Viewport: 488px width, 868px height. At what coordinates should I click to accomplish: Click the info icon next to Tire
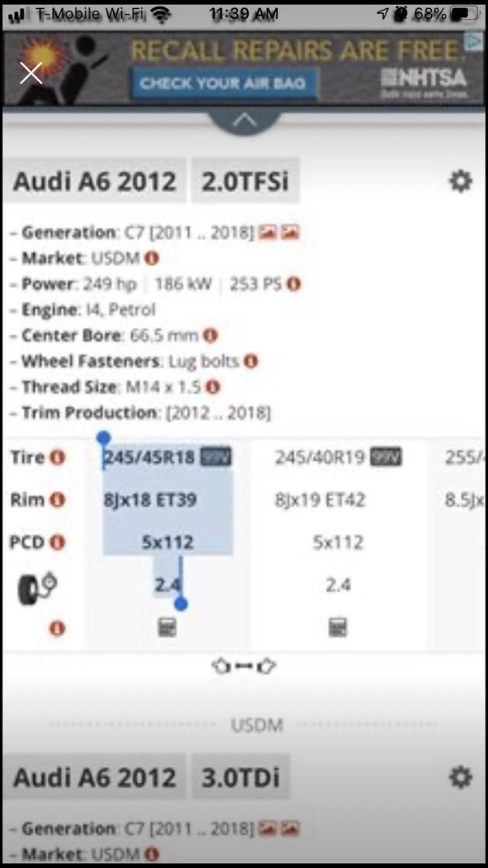[x=57, y=457]
